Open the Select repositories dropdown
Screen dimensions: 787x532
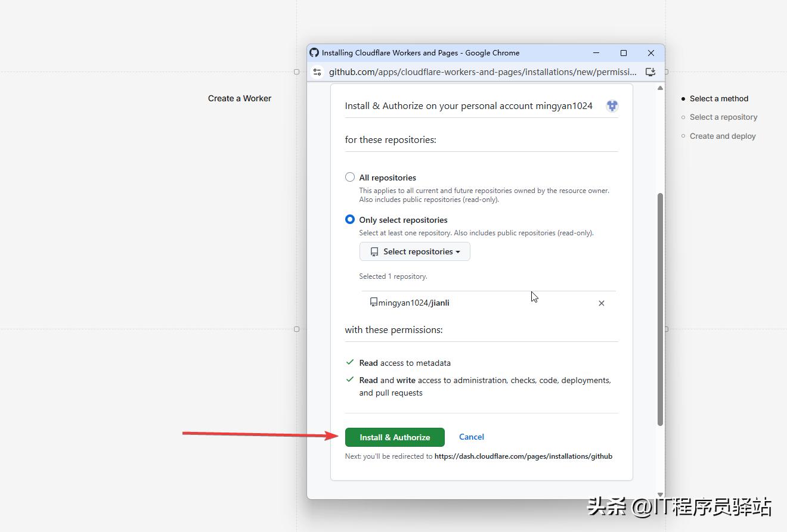(415, 251)
